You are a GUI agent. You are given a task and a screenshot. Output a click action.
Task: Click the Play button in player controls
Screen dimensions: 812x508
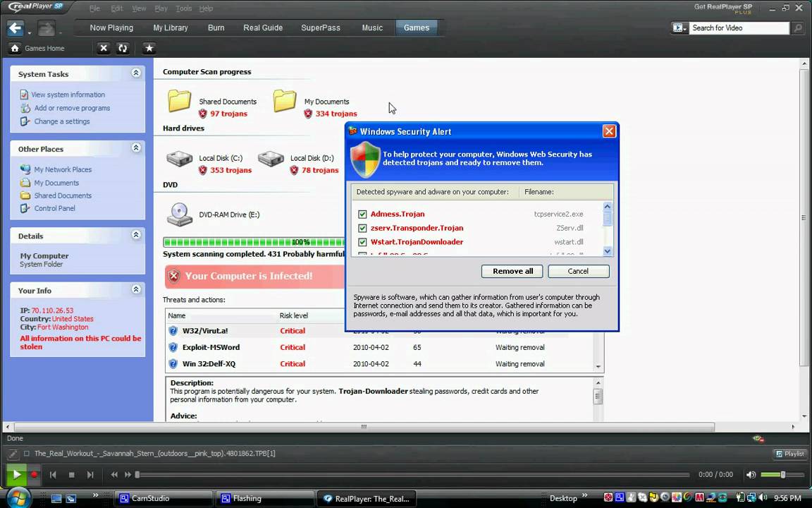(16, 474)
